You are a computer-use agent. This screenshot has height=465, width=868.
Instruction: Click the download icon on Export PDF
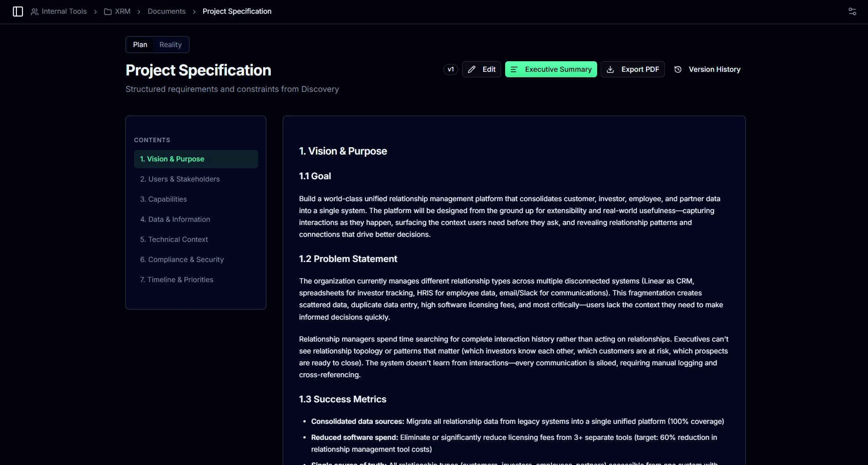(x=610, y=69)
